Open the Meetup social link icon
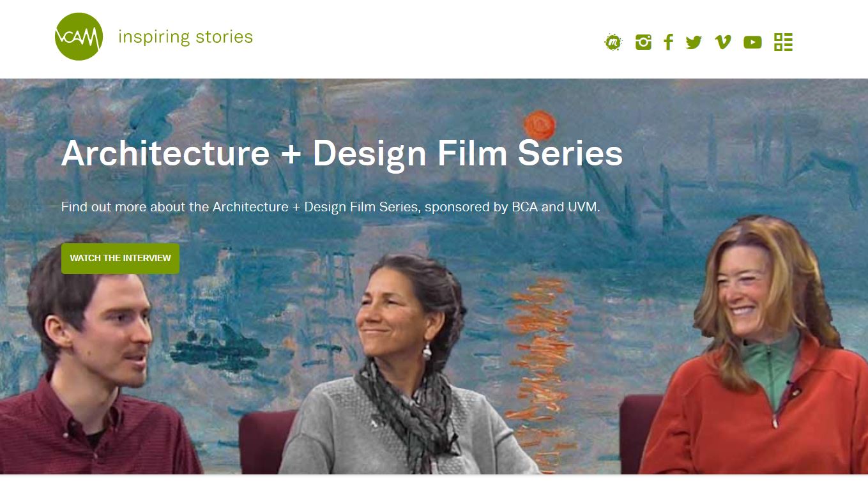Image resolution: width=868 pixels, height=491 pixels. [x=613, y=42]
